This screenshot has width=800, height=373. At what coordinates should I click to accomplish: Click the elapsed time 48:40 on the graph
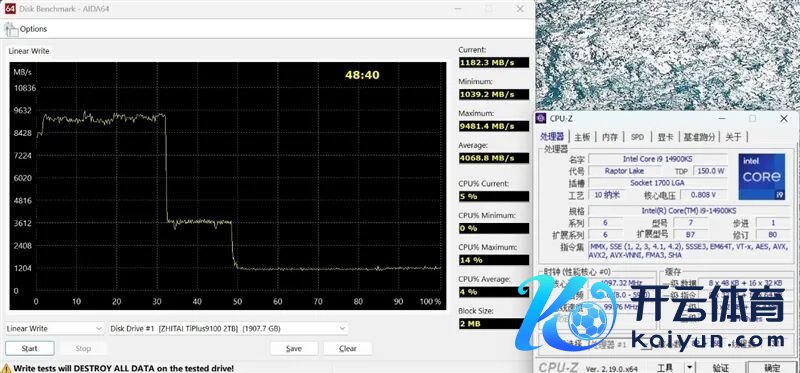pos(362,75)
